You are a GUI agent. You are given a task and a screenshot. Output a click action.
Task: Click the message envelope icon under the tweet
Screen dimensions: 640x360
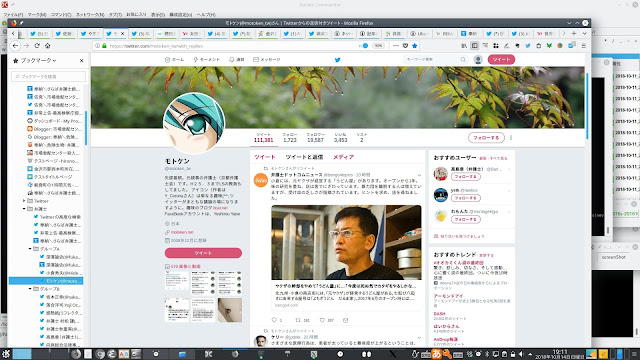tap(345, 320)
